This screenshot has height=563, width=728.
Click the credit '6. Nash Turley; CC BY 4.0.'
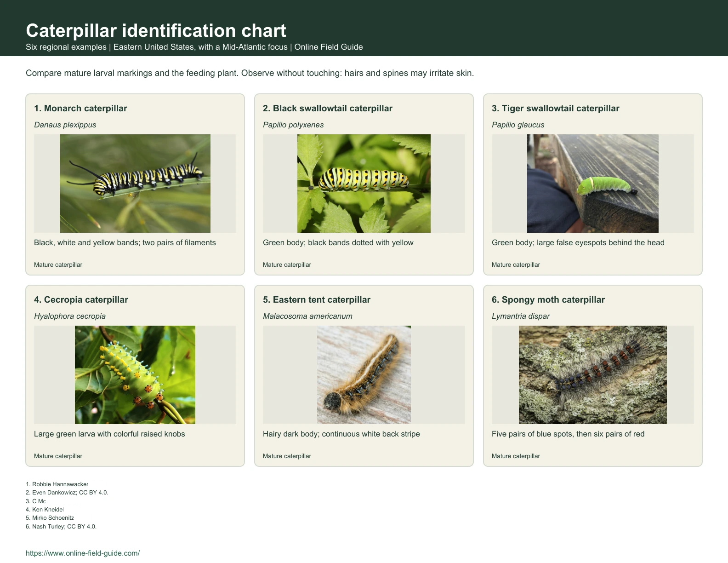(x=61, y=526)
